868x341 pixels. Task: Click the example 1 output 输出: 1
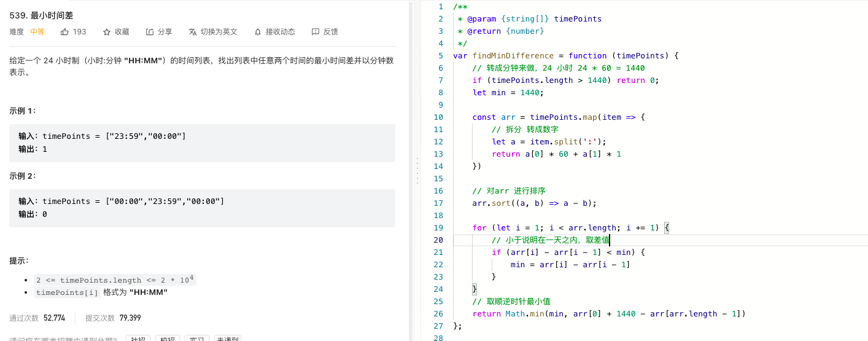pos(33,149)
